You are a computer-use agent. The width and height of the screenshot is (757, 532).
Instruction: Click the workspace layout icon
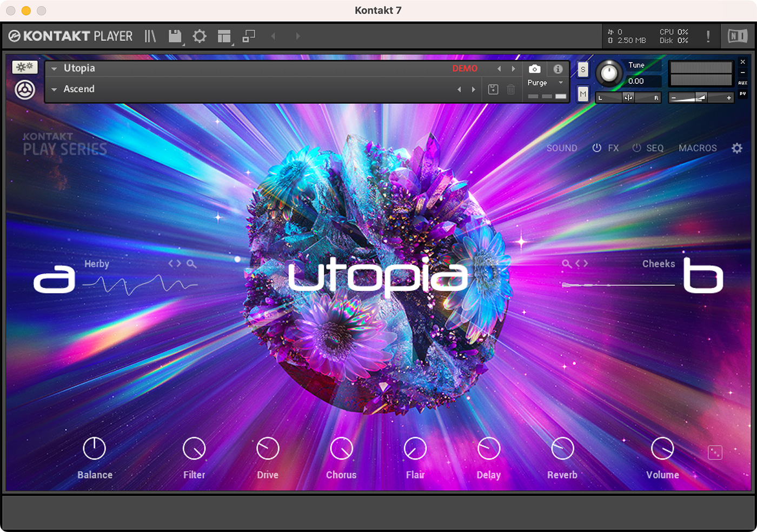tap(224, 36)
